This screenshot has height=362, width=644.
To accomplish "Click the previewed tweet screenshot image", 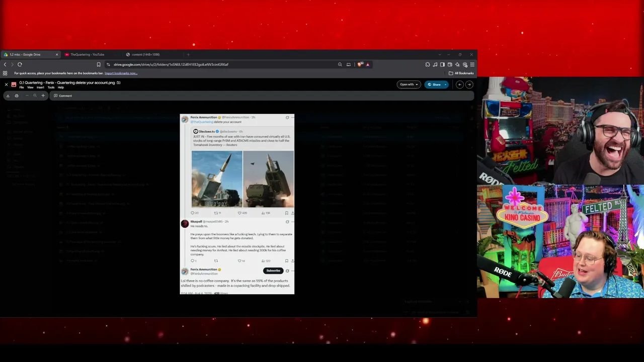I will [237, 204].
